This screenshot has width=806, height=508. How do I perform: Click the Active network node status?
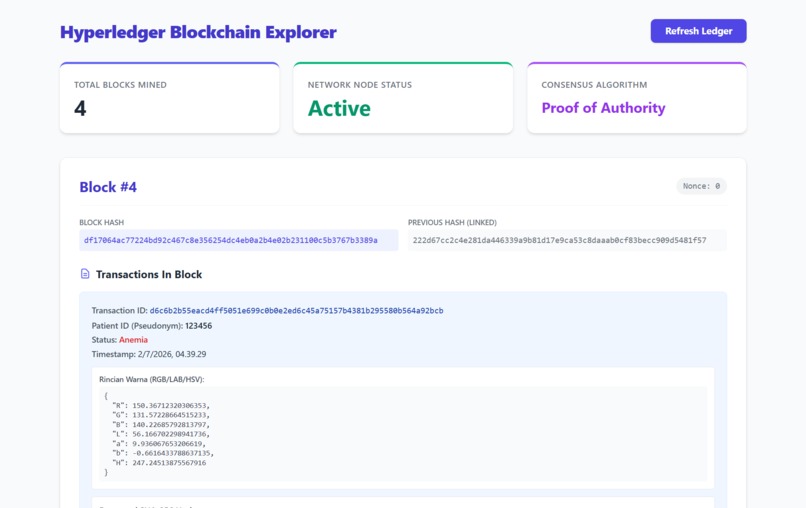click(339, 108)
